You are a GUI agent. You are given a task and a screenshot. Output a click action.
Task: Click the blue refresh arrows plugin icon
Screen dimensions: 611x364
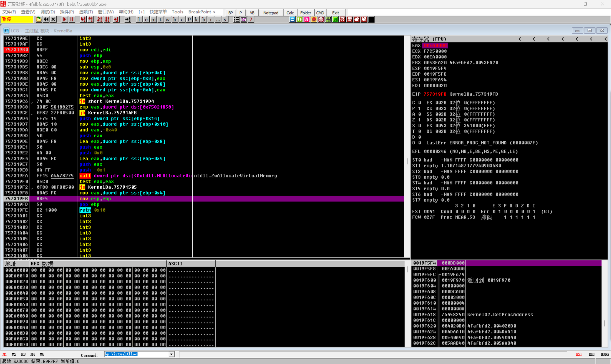(292, 19)
